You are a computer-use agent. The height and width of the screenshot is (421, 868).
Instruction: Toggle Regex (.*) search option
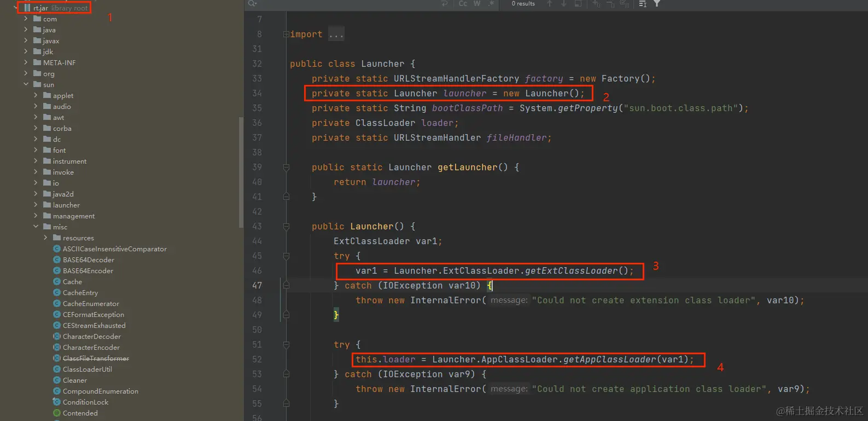491,3
